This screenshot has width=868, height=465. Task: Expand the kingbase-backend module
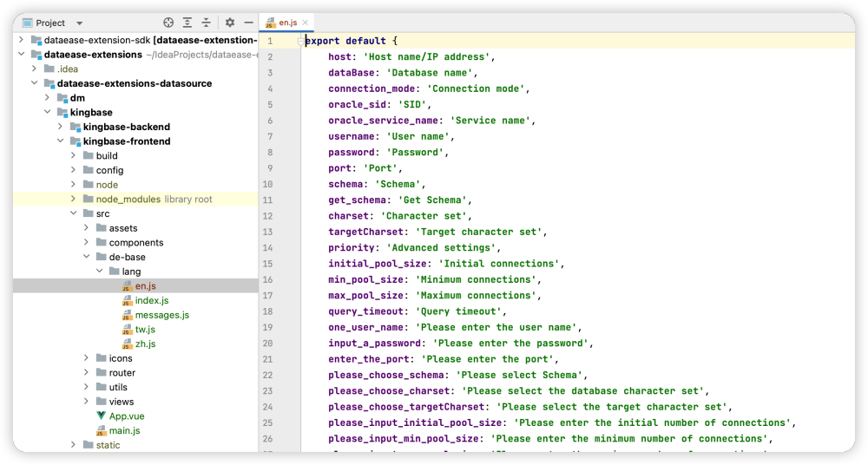click(x=61, y=127)
